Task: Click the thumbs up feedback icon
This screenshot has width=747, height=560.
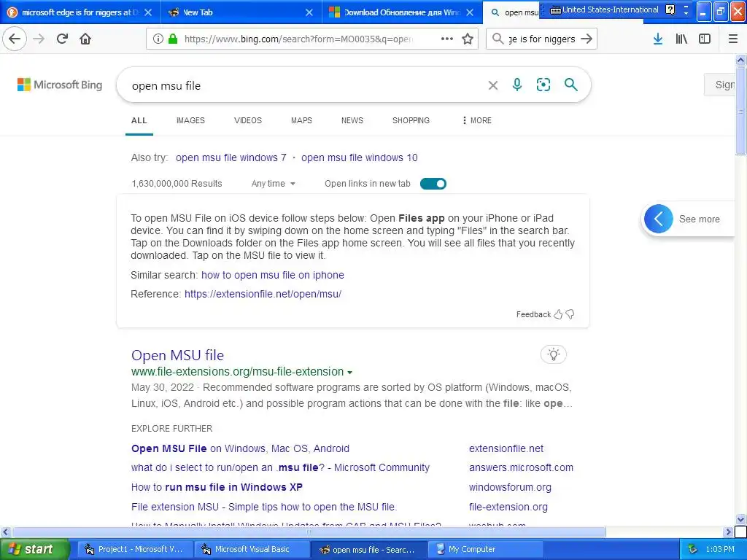Action: pos(558,314)
